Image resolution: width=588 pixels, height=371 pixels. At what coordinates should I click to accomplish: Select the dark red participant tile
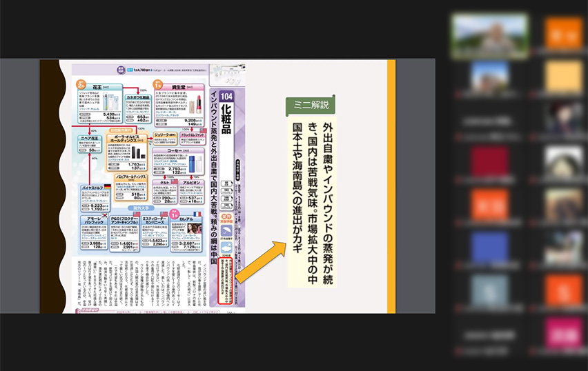click(490, 162)
